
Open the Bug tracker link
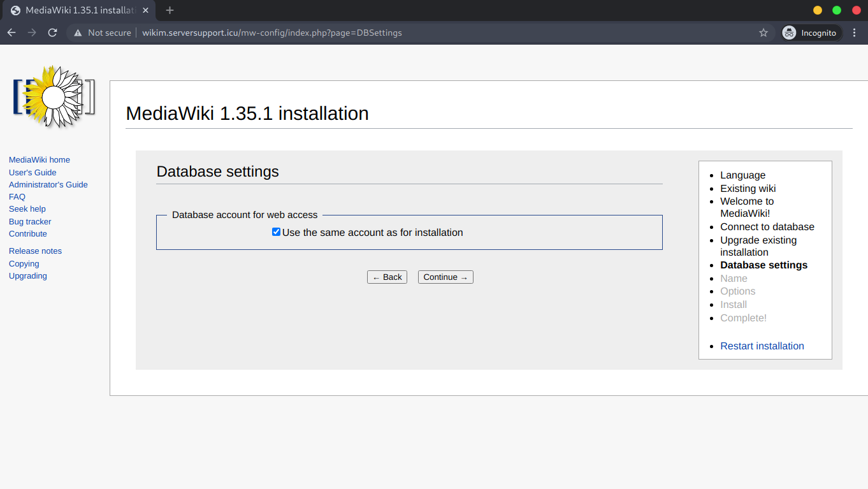point(30,222)
